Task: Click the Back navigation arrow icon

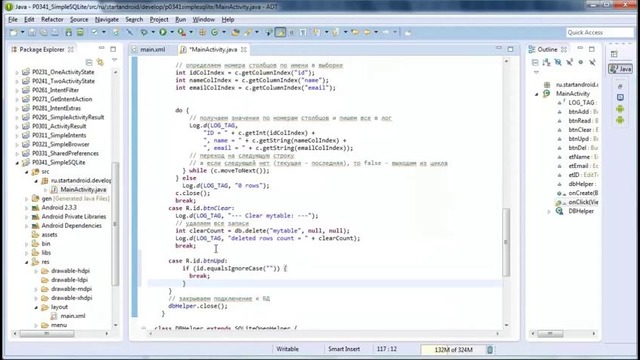Action: point(367,32)
